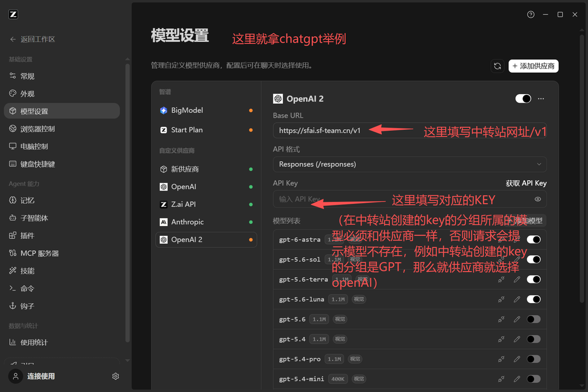Click the Base URL input field
This screenshot has width=588, height=392.
[x=409, y=130]
